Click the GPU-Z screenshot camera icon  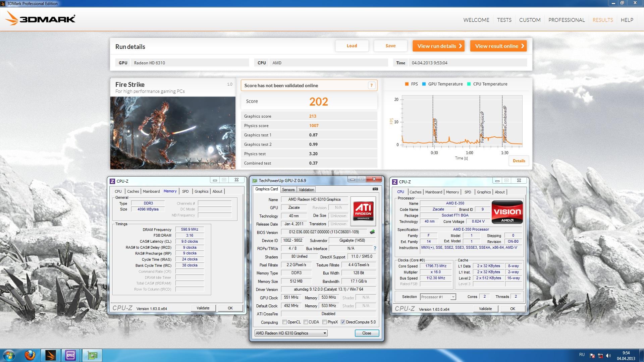click(x=375, y=189)
